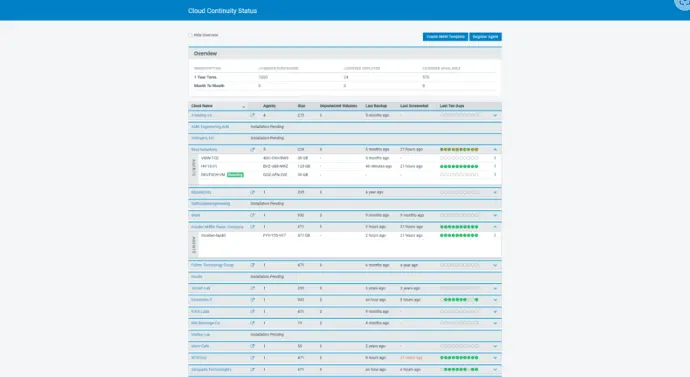This screenshot has width=690, height=377.
Task: Open the user avatar in the header corner
Action: [x=683, y=4]
